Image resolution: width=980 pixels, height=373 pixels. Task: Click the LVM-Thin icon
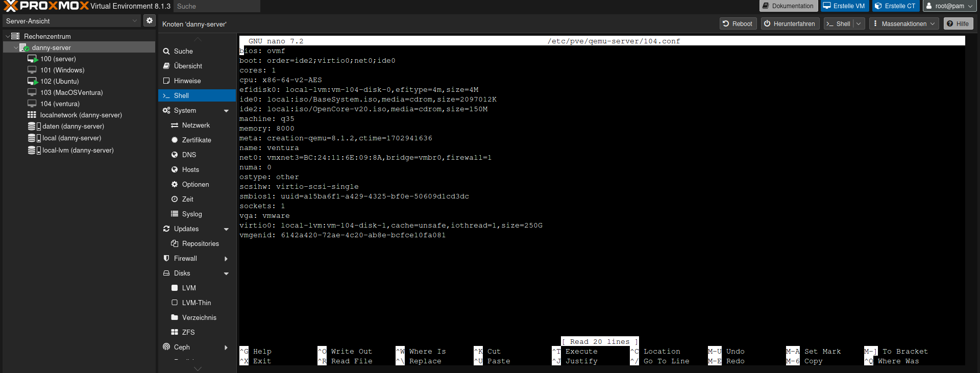click(x=175, y=303)
